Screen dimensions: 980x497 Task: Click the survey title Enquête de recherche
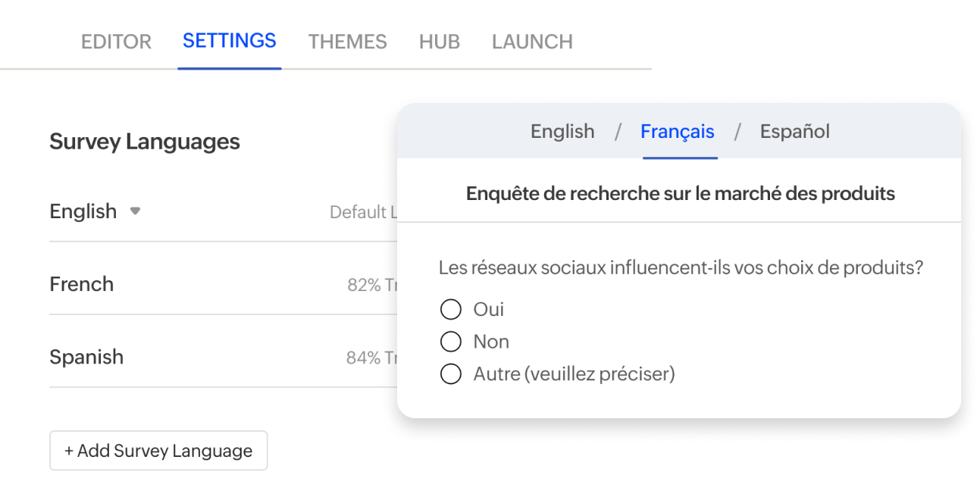pos(679,193)
